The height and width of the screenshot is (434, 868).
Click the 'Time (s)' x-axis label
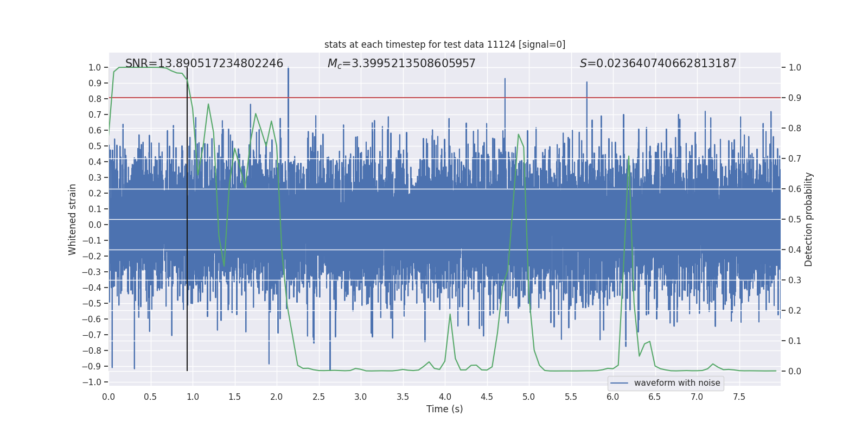[444, 409]
